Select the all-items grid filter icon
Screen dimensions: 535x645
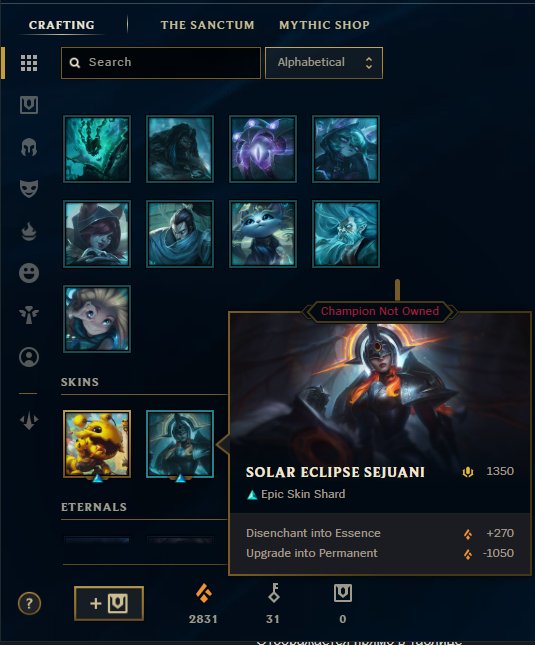[29, 63]
